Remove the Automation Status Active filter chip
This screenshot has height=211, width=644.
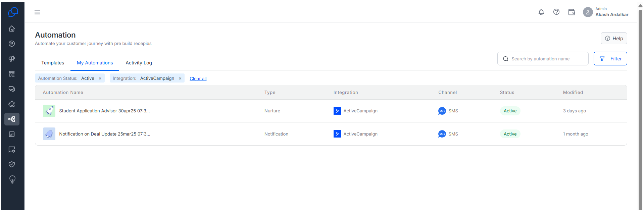pyautogui.click(x=100, y=78)
